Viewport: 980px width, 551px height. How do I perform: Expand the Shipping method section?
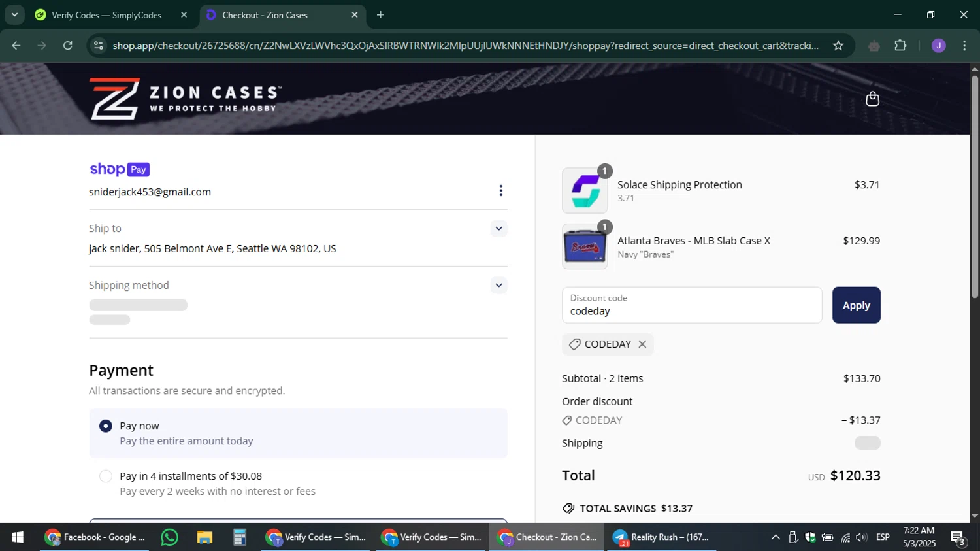[498, 286]
